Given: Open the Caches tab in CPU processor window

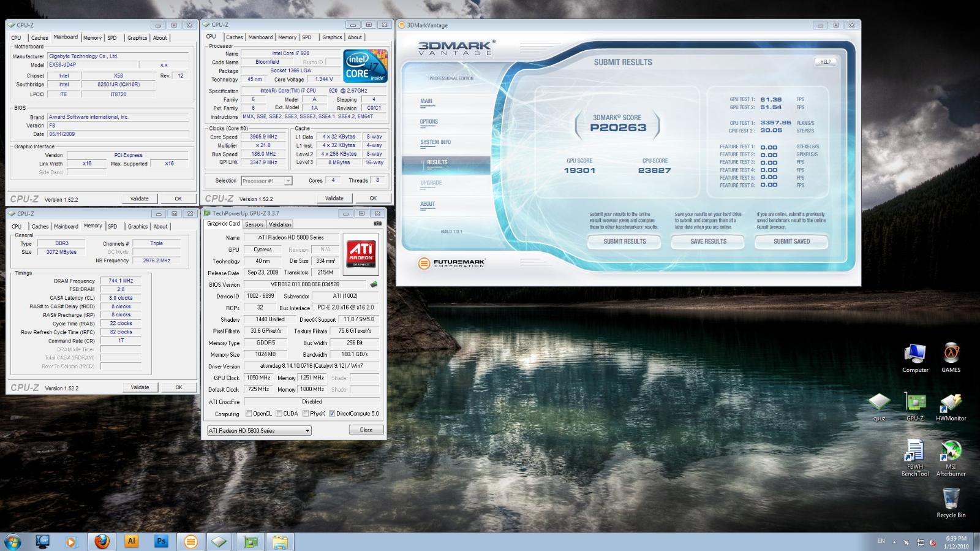Looking at the screenshot, I should point(235,37).
